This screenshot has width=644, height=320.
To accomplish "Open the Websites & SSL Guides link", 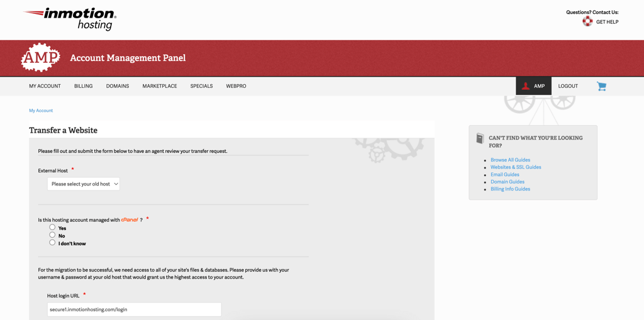I will click(516, 167).
